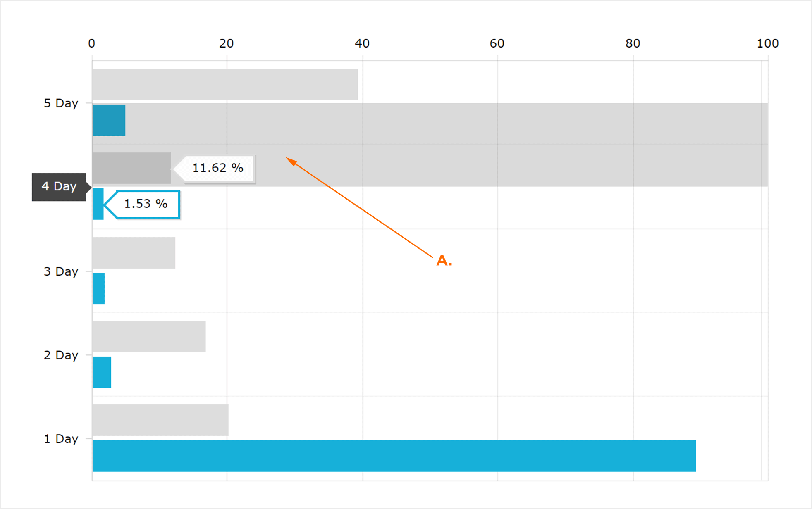Viewport: 812px width, 509px height.
Task: Click the 60 value axis label
Action: (x=497, y=43)
